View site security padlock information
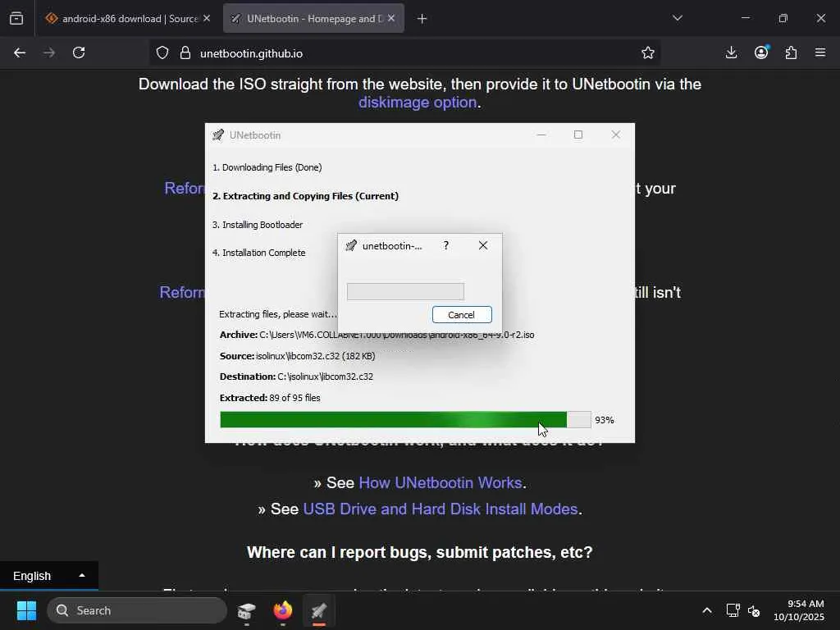The image size is (840, 630). [185, 53]
